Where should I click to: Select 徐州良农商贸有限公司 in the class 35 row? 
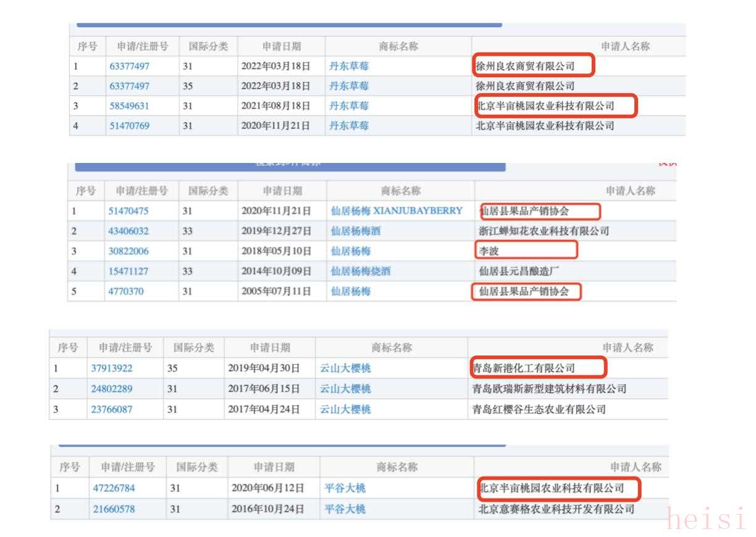click(525, 86)
